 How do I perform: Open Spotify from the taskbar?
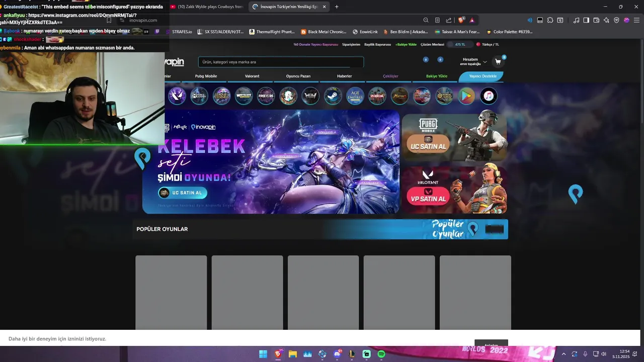tap(381, 354)
